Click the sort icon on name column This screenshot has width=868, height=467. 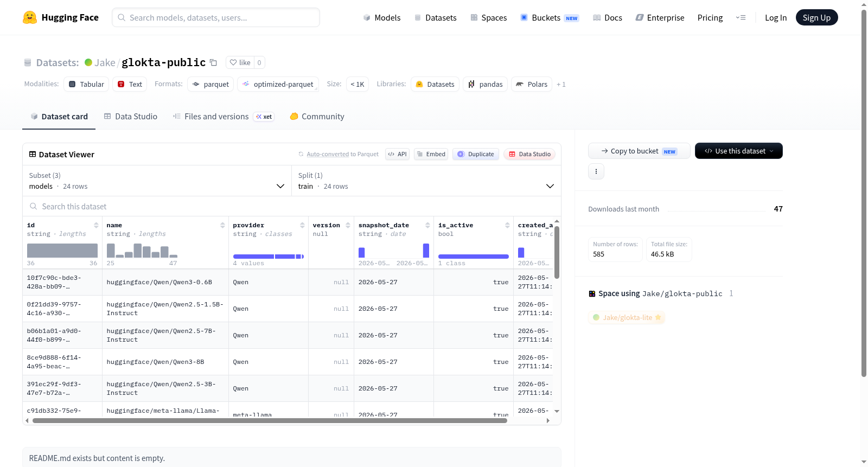click(x=222, y=225)
